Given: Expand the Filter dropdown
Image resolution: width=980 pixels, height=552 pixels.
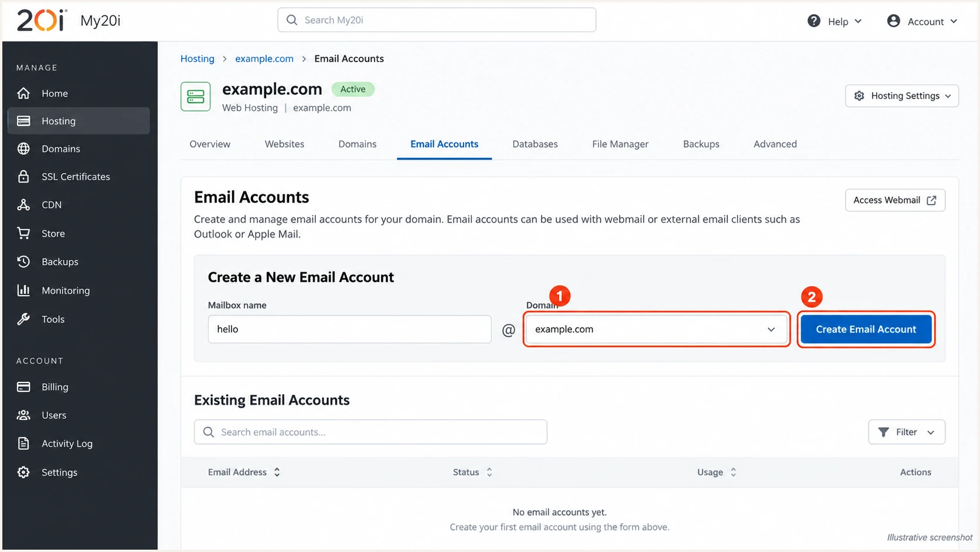Looking at the screenshot, I should coord(906,432).
